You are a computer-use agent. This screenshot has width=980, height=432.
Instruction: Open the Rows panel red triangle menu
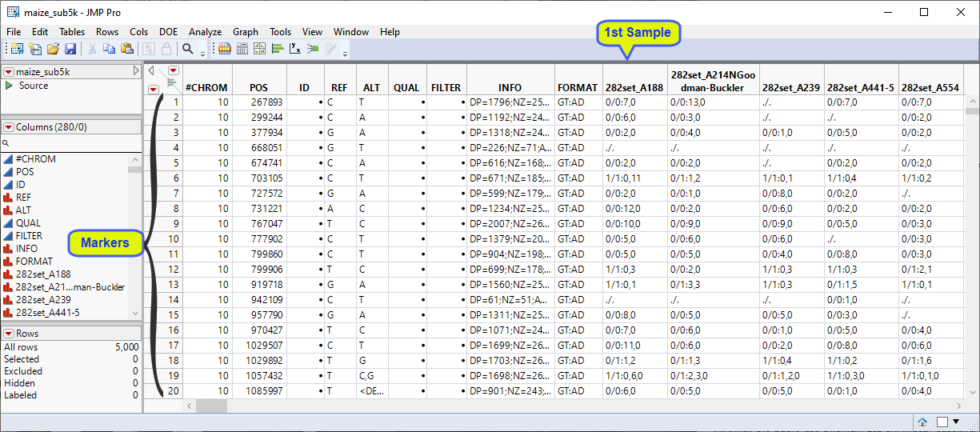click(x=9, y=334)
